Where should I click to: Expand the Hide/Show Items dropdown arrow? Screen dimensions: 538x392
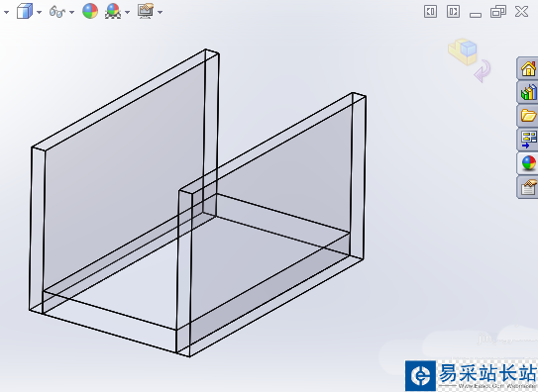coord(71,12)
